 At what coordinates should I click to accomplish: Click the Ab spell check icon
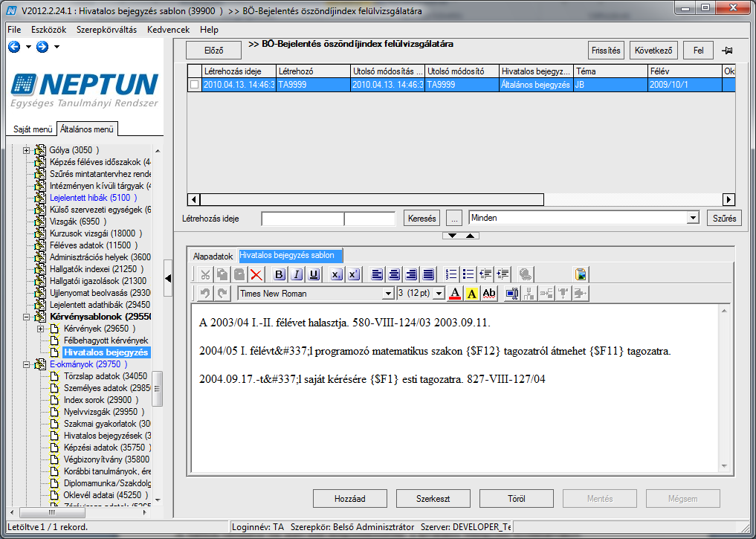point(489,293)
